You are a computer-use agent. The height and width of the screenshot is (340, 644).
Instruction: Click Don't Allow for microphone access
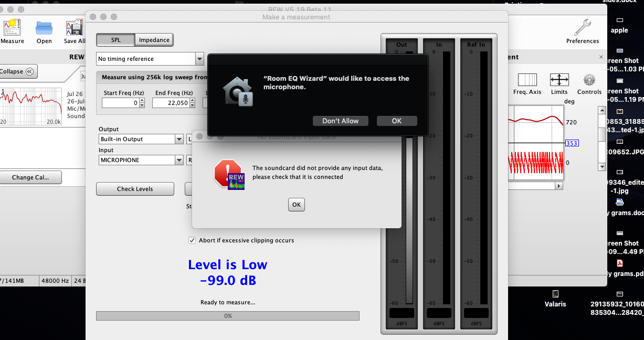point(341,121)
